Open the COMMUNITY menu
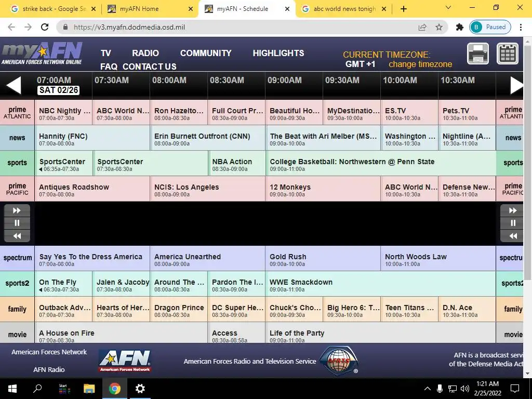This screenshot has width=532, height=399. tap(206, 54)
